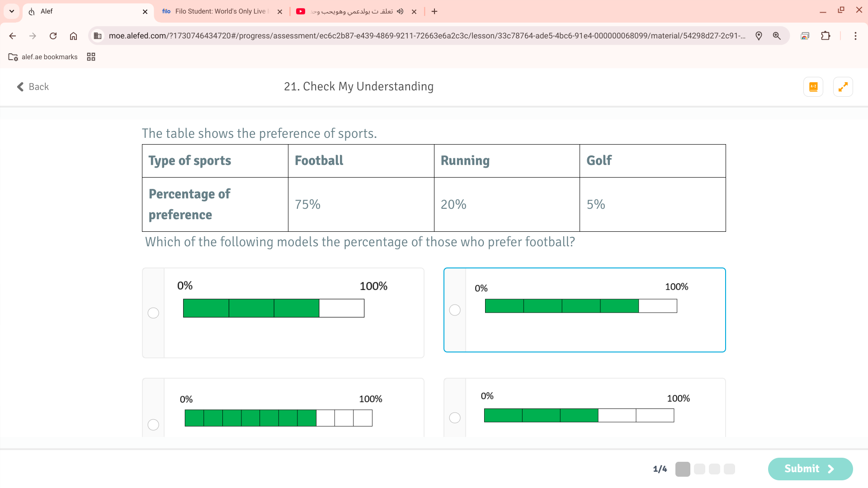Image resolution: width=868 pixels, height=488 pixels.
Task: Click the location pin icon in address bar
Action: point(759,36)
